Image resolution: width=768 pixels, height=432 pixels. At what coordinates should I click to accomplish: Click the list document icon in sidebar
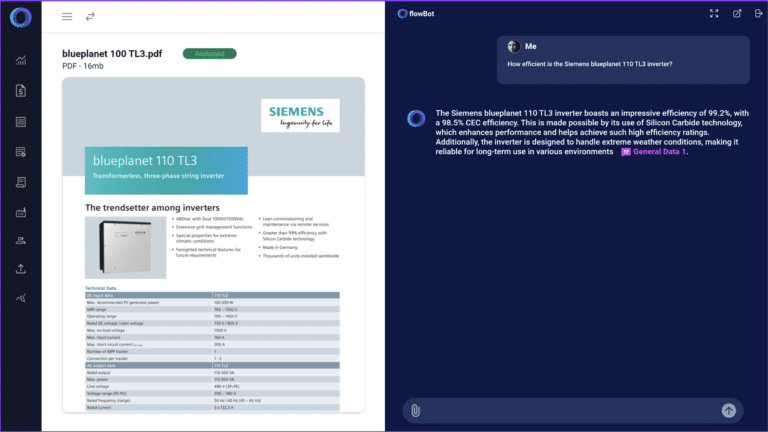(x=20, y=122)
